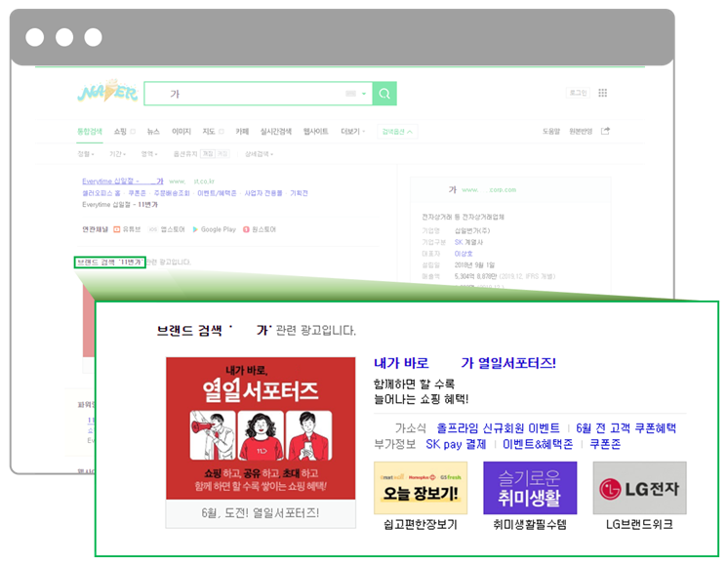Click the 쉽고편한장보기 caption

(x=421, y=525)
